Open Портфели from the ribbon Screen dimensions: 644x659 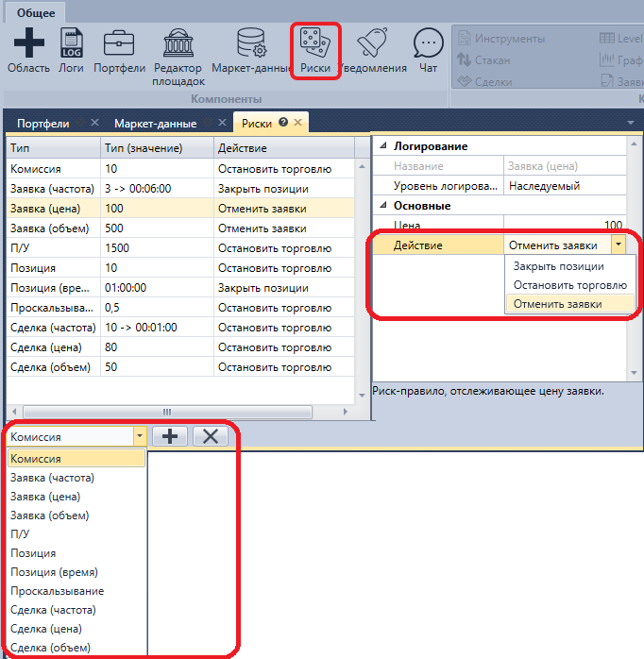[x=119, y=50]
